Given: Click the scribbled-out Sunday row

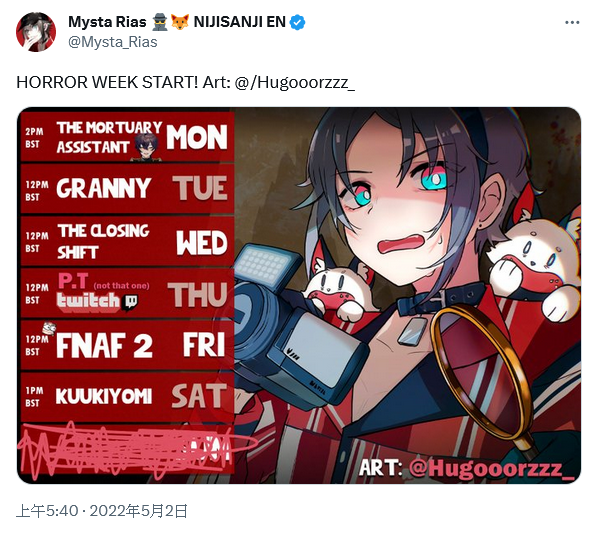Looking at the screenshot, I should (x=127, y=449).
